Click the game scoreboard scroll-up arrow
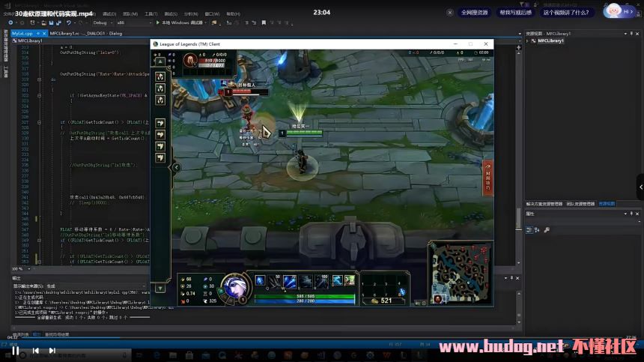Image resolution: width=644 pixels, height=362 pixels. point(160,61)
